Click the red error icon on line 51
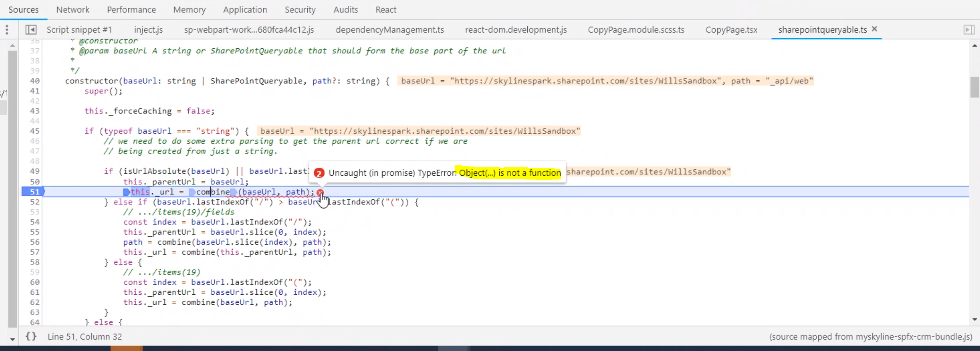980x351 pixels. (321, 192)
